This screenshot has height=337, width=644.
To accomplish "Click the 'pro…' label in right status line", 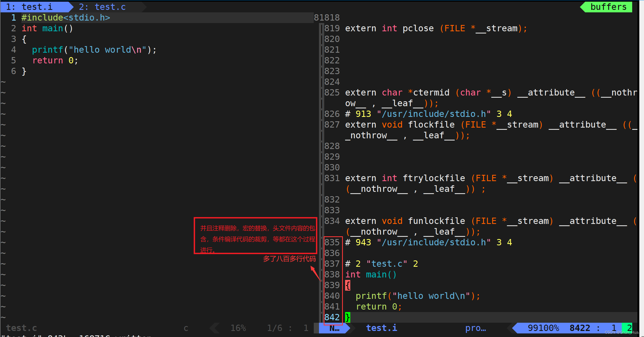I will tap(476, 328).
